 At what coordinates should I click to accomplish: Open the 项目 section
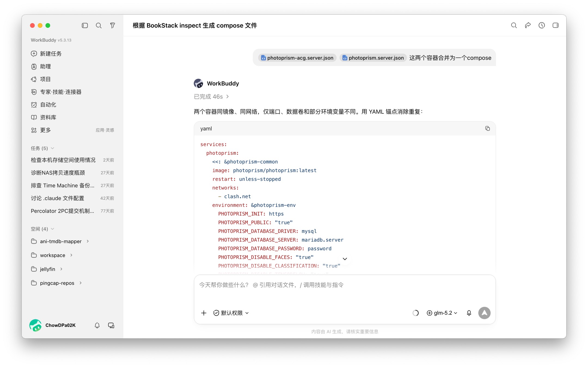point(72,79)
